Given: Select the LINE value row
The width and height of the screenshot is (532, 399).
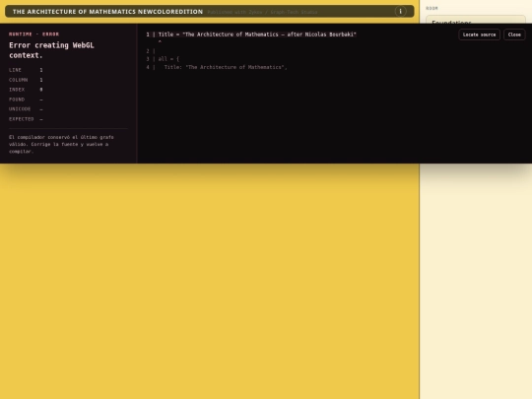Looking at the screenshot, I should [68, 70].
